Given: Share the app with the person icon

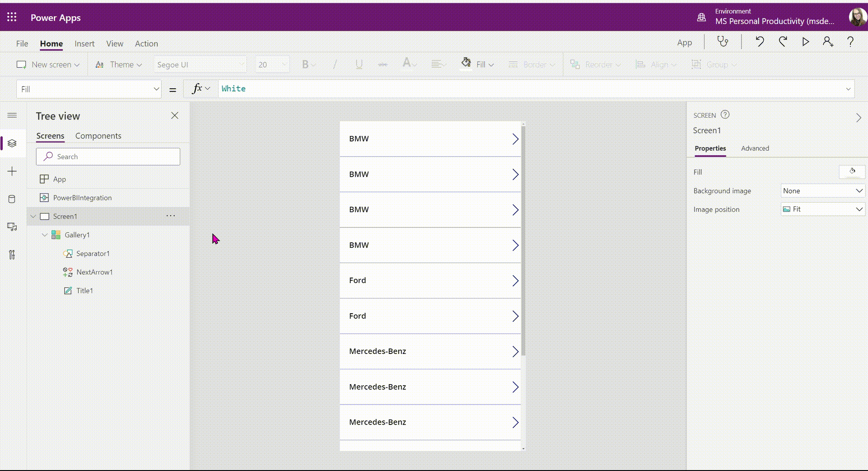Looking at the screenshot, I should [x=828, y=42].
